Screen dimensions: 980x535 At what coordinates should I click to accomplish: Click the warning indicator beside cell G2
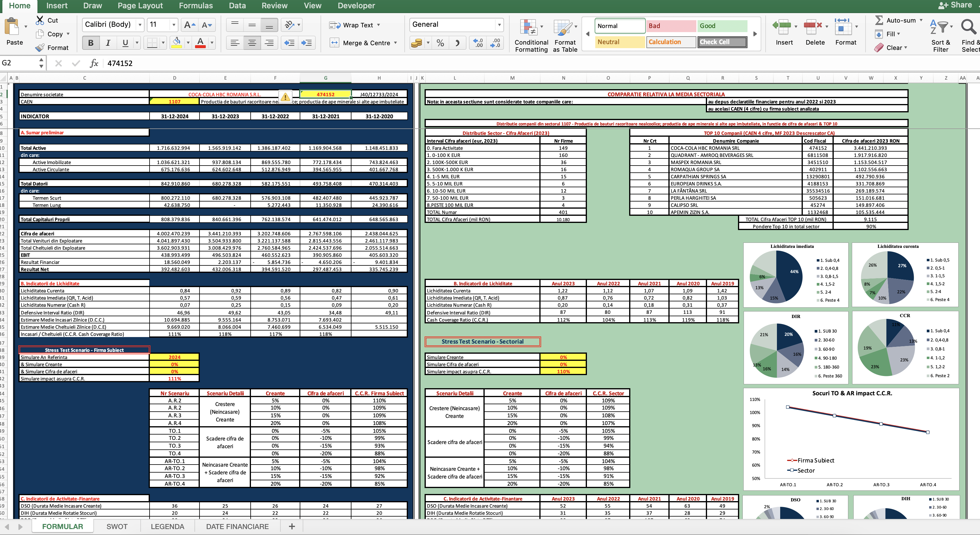(285, 96)
